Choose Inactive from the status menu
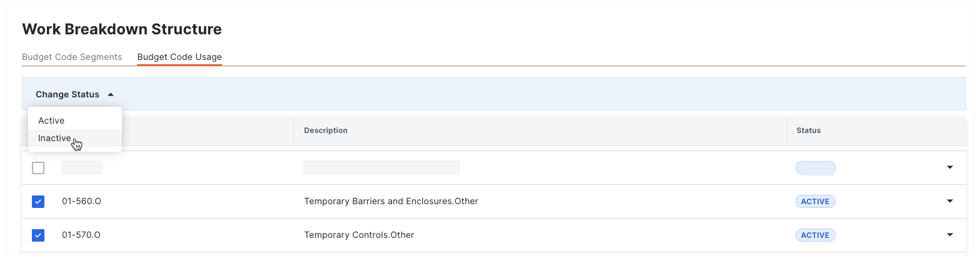 54,138
